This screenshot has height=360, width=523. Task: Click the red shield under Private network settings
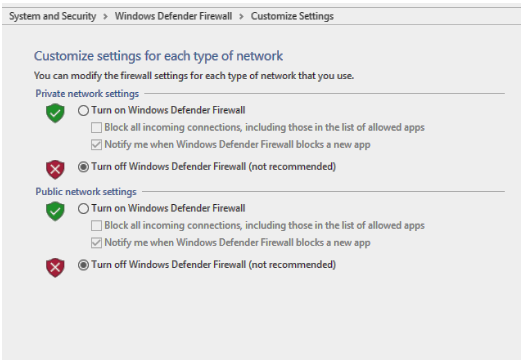55,169
